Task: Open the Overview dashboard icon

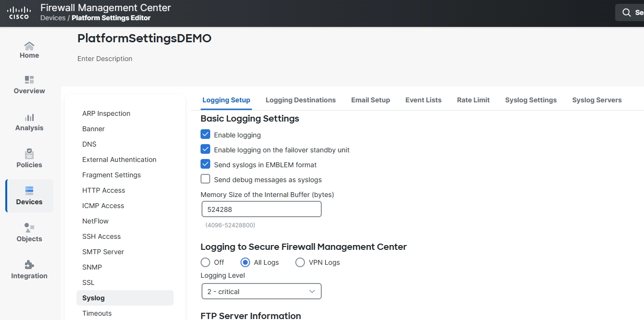Action: [x=29, y=80]
